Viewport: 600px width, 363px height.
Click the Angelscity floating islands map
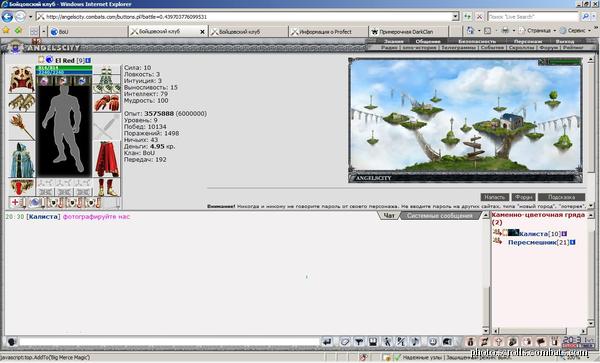click(465, 116)
